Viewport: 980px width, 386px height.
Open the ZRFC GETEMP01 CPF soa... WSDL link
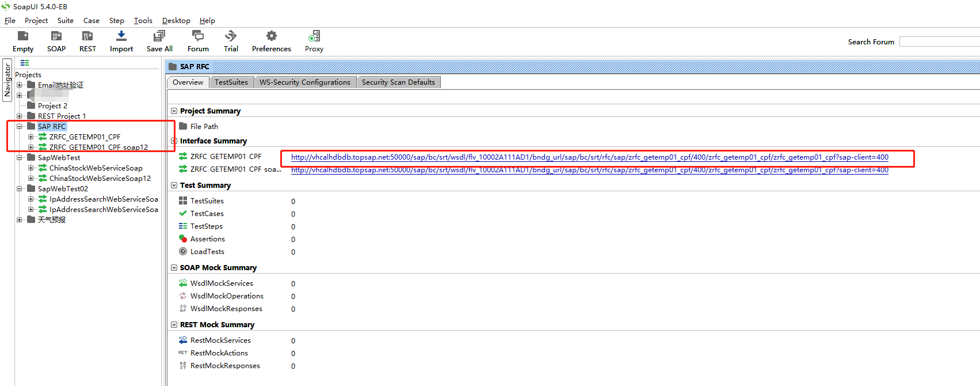pyautogui.click(x=590, y=170)
